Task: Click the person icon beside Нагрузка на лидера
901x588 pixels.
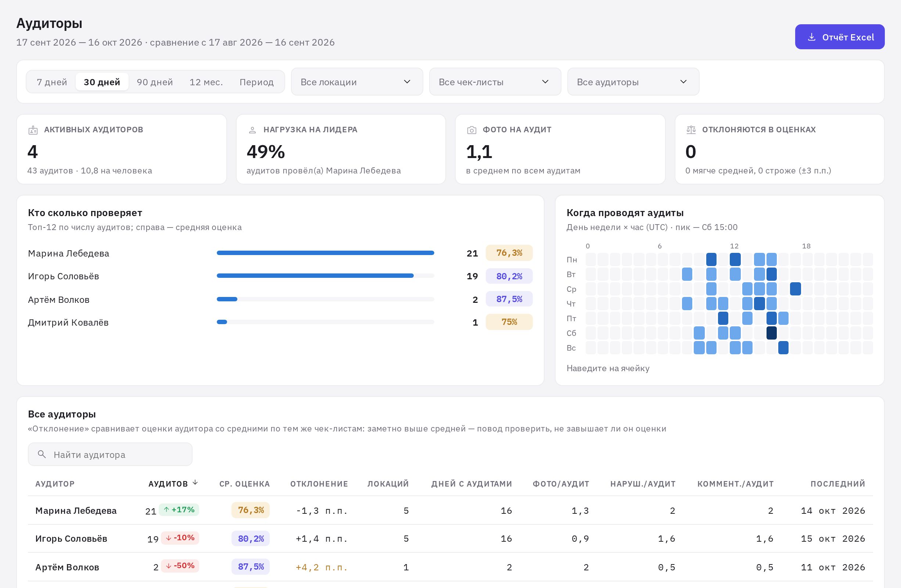Action: 252,130
